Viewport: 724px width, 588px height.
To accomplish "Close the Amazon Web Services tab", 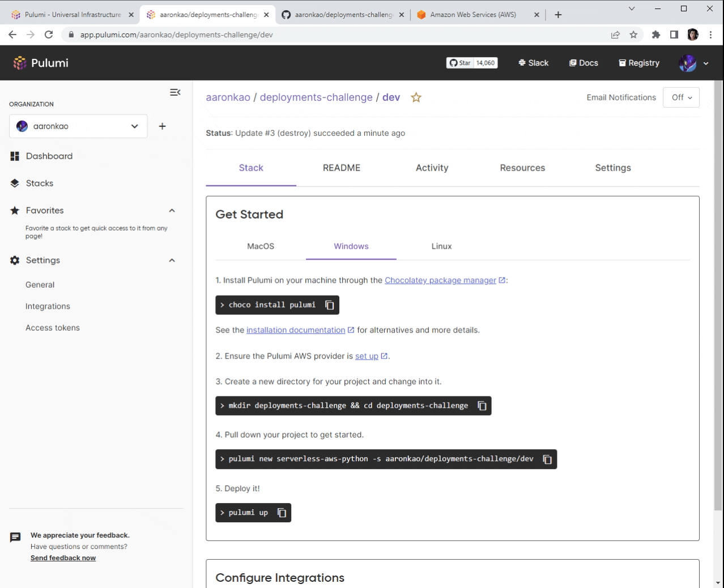I will [x=536, y=15].
